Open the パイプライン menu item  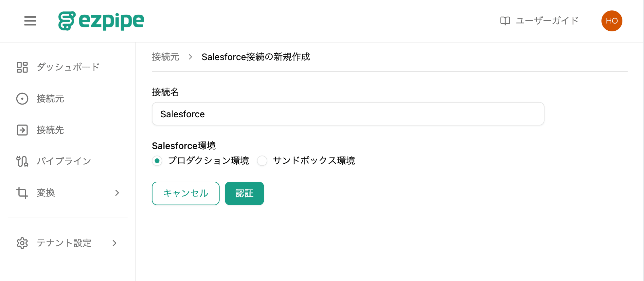coord(68,161)
